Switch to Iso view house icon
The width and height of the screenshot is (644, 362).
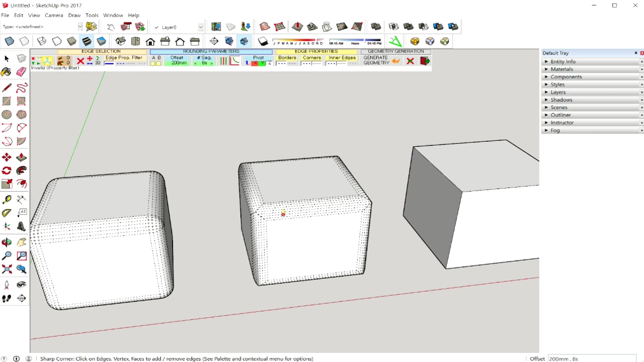pyautogui.click(x=121, y=41)
